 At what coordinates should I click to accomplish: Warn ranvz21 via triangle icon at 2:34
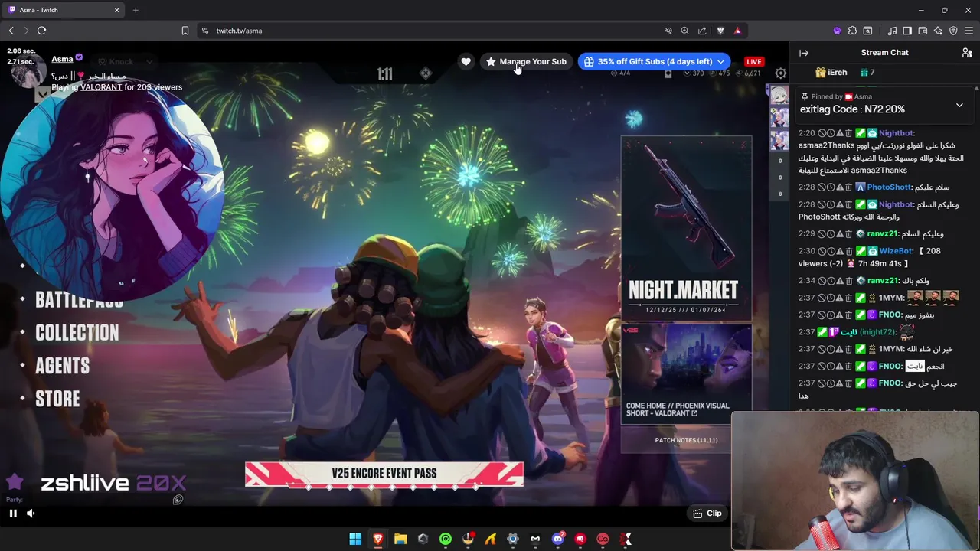tap(839, 281)
